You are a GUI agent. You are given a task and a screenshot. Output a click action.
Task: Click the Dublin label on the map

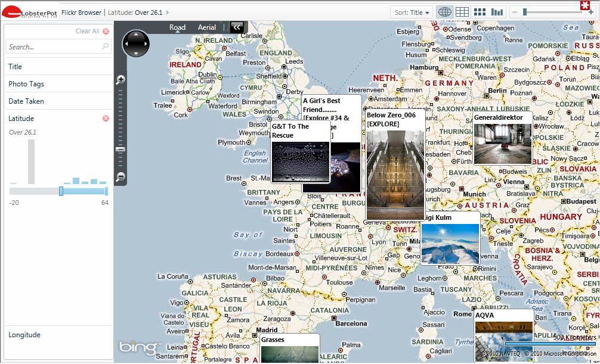(x=208, y=74)
